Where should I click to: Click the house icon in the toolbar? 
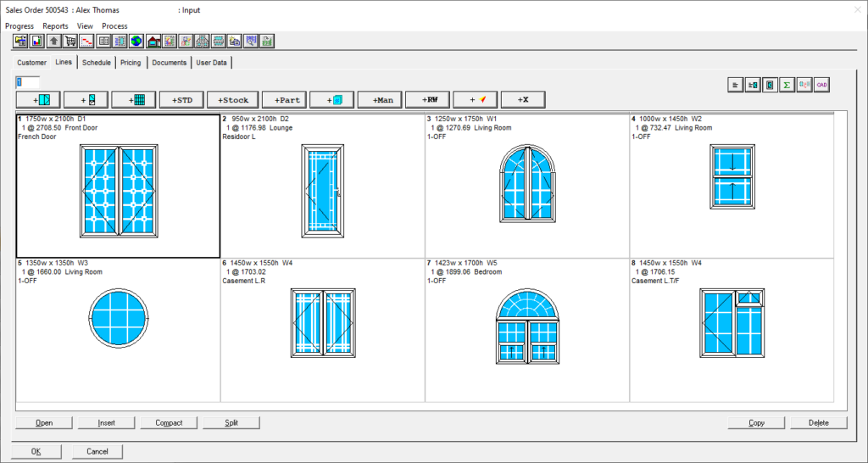click(x=153, y=41)
